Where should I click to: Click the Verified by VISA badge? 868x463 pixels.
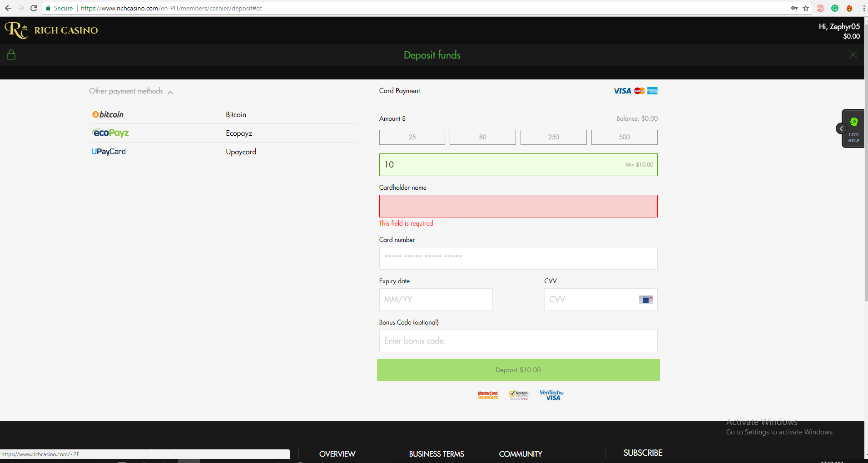point(551,395)
